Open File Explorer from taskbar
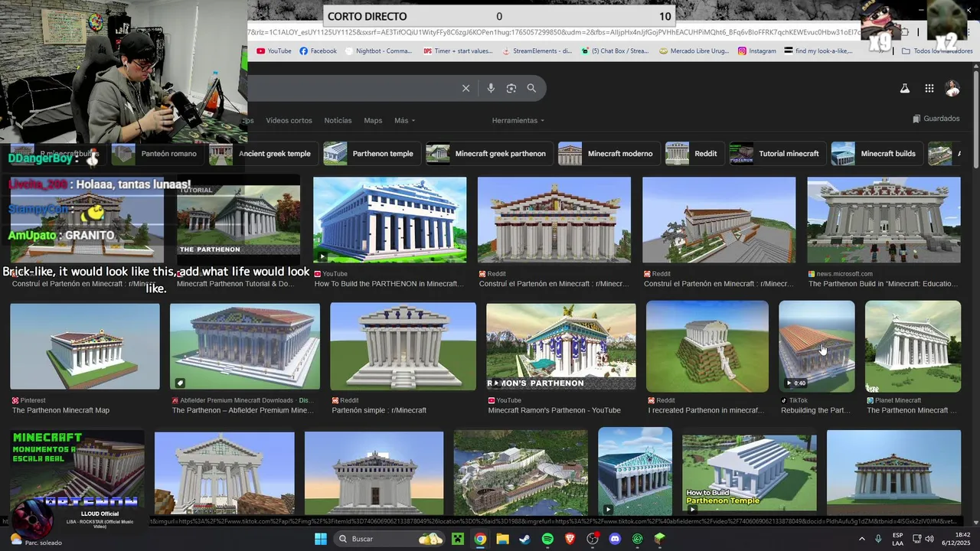The image size is (980, 551). click(x=502, y=539)
